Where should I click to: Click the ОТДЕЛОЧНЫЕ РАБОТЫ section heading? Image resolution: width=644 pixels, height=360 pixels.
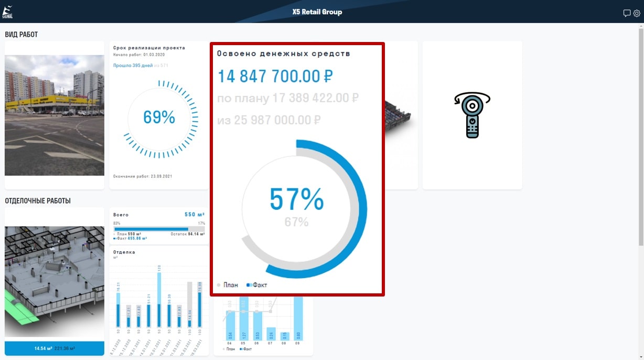(x=38, y=201)
